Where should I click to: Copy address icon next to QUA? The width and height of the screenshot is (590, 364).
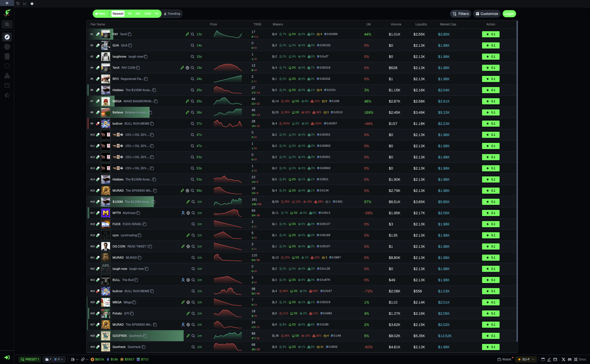(x=130, y=45)
